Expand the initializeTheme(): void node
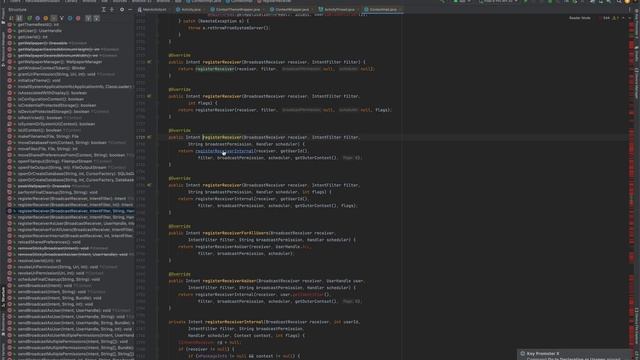This screenshot has height=360, width=640. 15,80
